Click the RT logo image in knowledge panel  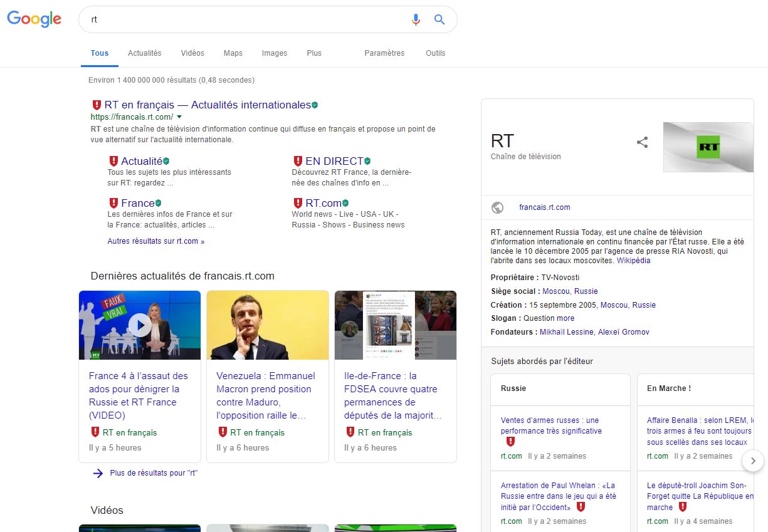(x=708, y=147)
